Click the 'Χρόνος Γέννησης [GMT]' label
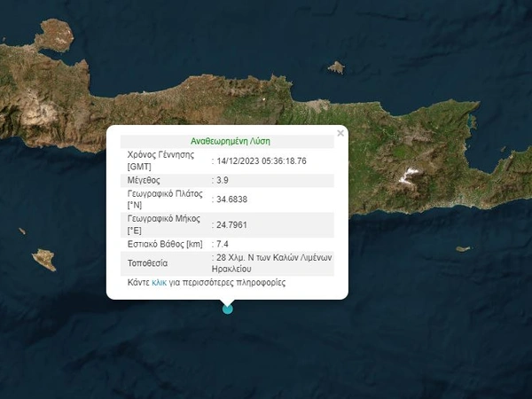 coord(162,160)
